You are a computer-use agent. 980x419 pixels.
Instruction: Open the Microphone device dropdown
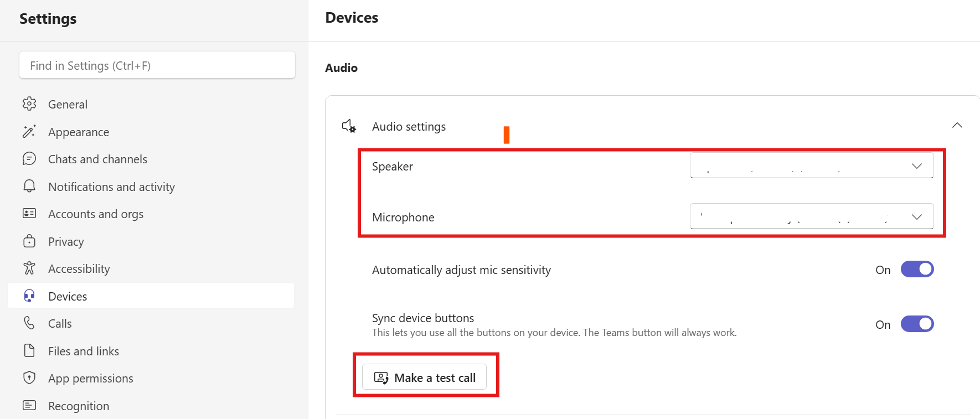(x=811, y=216)
